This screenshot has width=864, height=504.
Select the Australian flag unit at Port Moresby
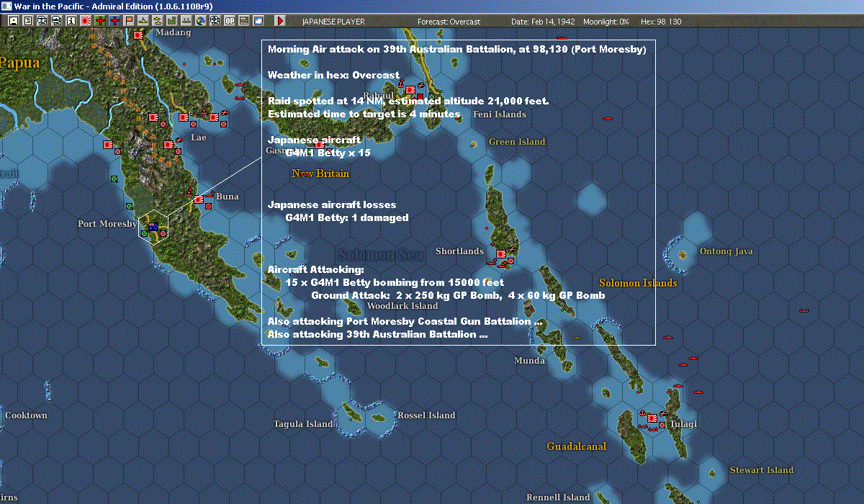coord(153,227)
